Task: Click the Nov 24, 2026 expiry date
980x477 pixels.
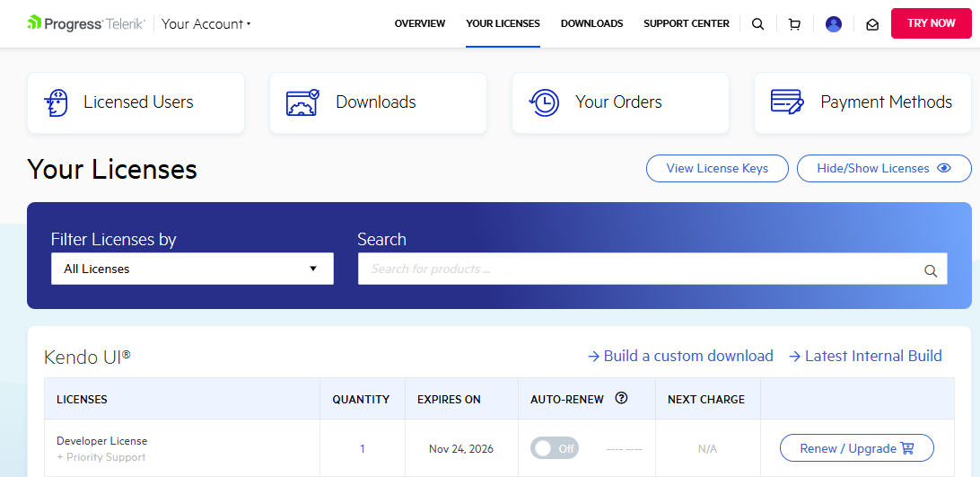Action: coord(461,449)
